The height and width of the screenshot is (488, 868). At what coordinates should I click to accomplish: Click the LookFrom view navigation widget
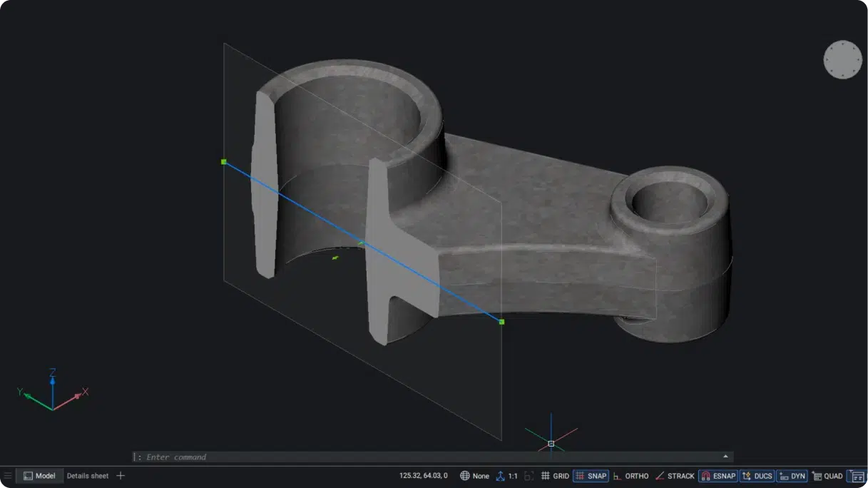point(842,60)
